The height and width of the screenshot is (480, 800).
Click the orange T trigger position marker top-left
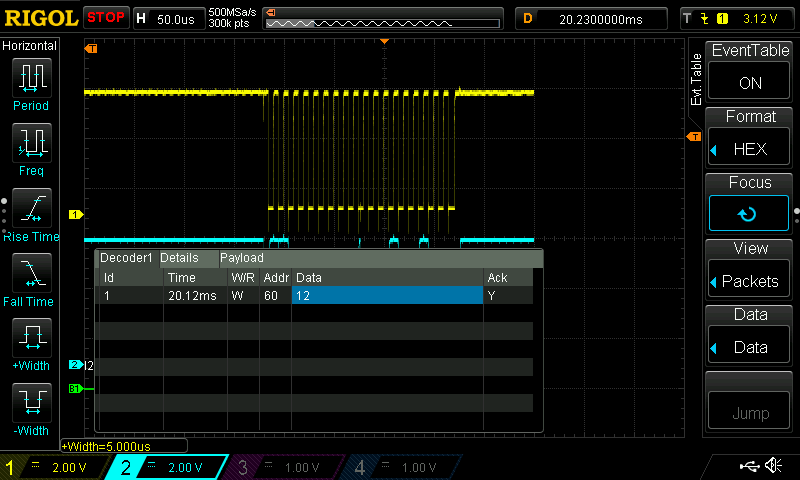(x=91, y=48)
